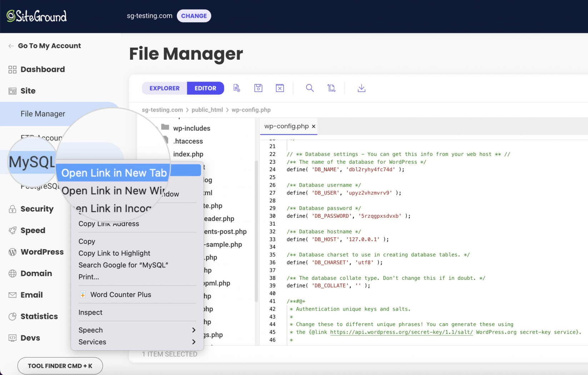Image resolution: width=588 pixels, height=375 pixels.
Task: Click the save file toolbar icon
Action: pyautogui.click(x=258, y=88)
